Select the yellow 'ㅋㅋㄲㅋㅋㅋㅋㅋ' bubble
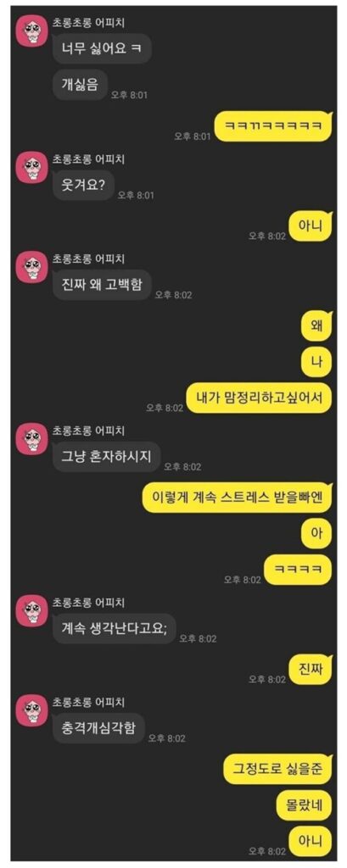The image size is (347, 868). [x=272, y=127]
